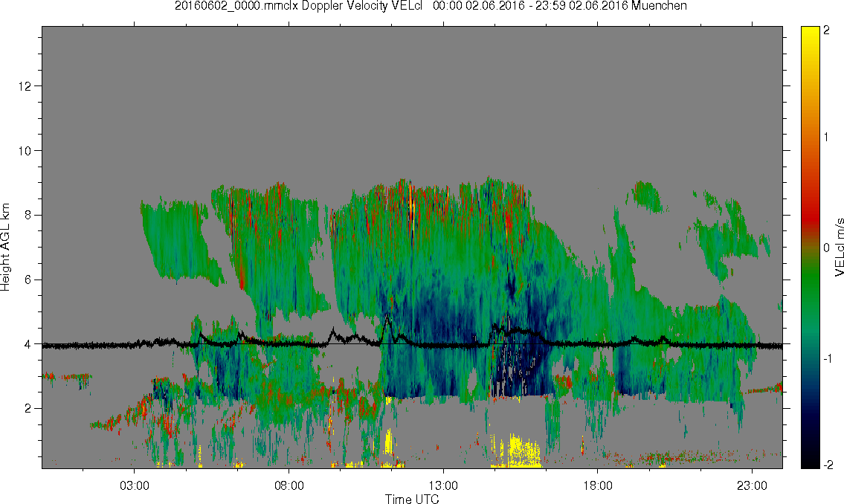Click the '18:00' time axis label
Screen dimensions: 844x504
point(598,485)
